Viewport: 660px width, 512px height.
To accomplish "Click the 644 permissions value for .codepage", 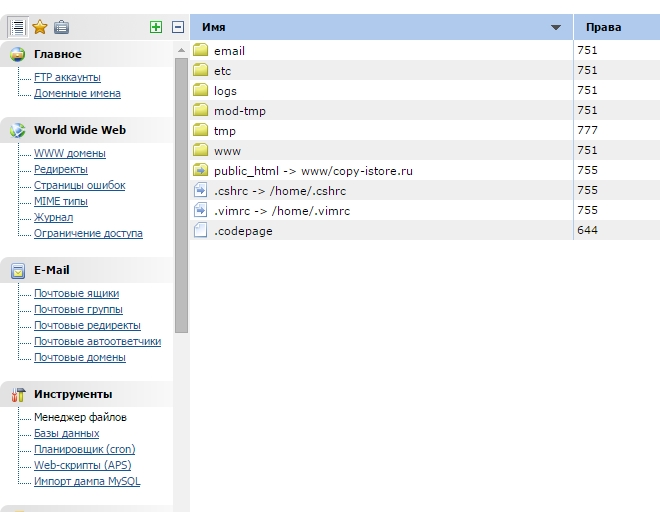I will [x=588, y=230].
